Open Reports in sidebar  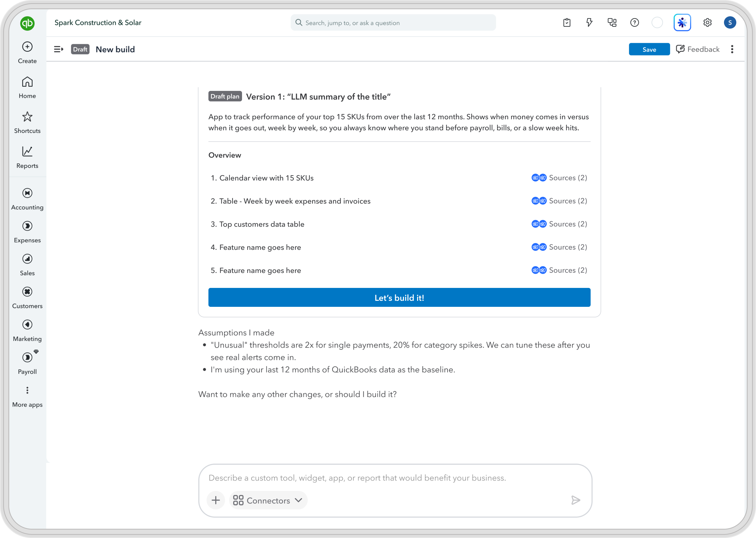pos(27,157)
